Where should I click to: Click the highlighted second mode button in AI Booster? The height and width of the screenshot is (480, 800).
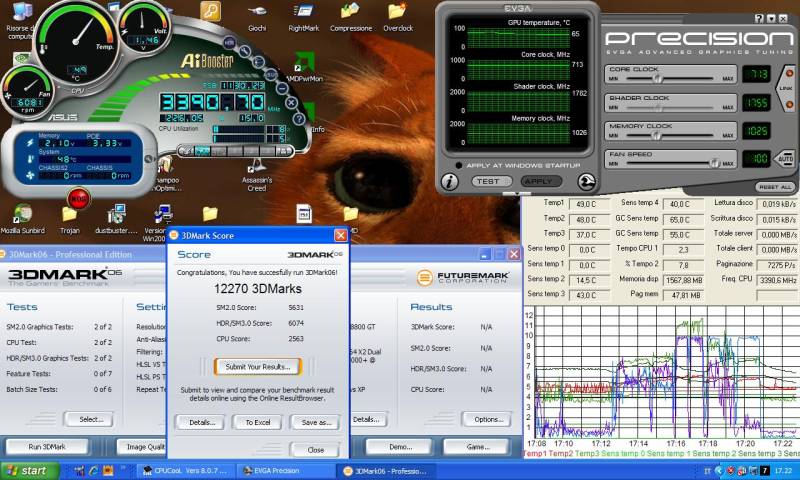point(203,151)
